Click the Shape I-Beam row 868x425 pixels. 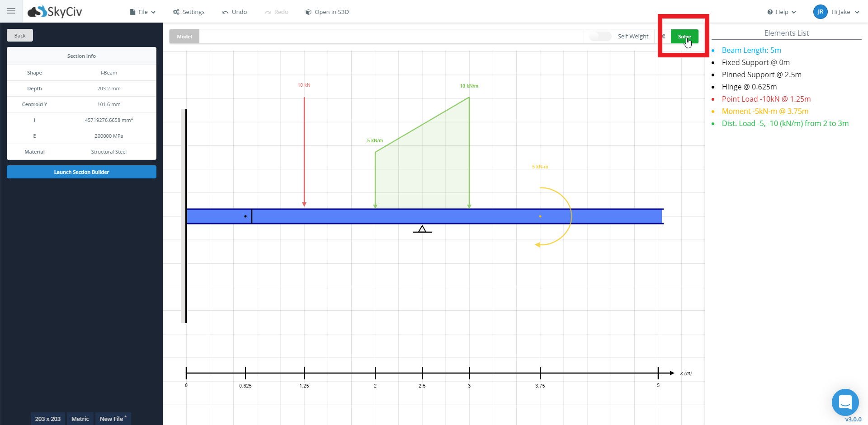click(81, 73)
